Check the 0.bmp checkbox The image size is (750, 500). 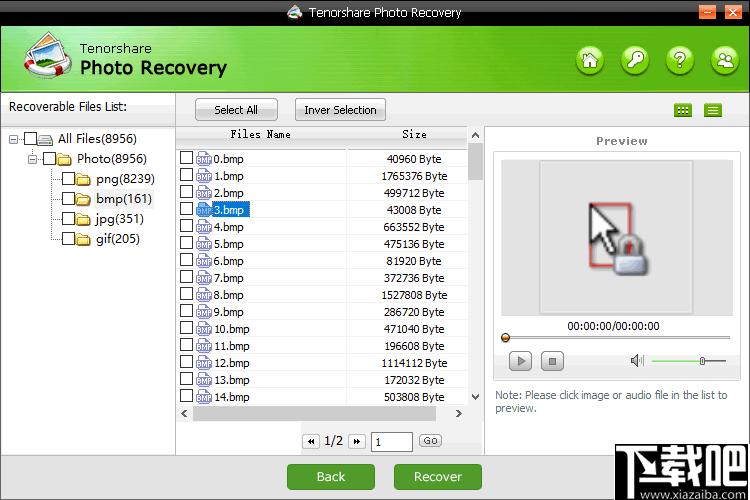[x=187, y=157]
